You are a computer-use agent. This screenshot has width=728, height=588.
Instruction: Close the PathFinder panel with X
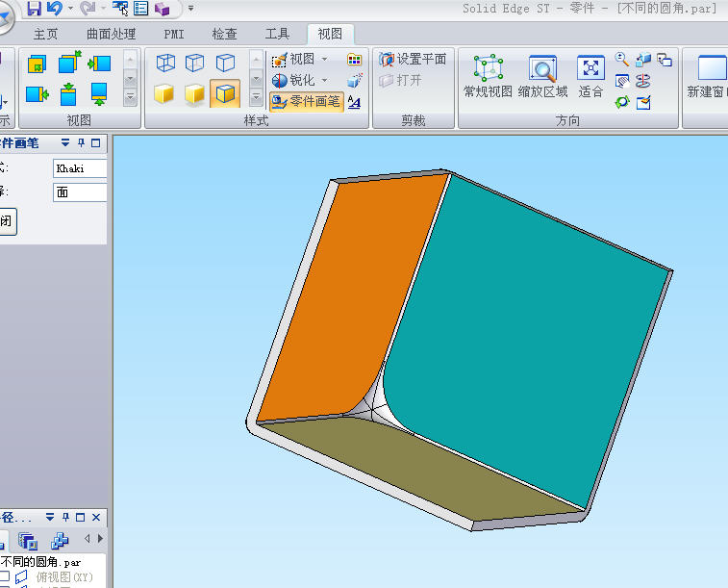[x=96, y=517]
